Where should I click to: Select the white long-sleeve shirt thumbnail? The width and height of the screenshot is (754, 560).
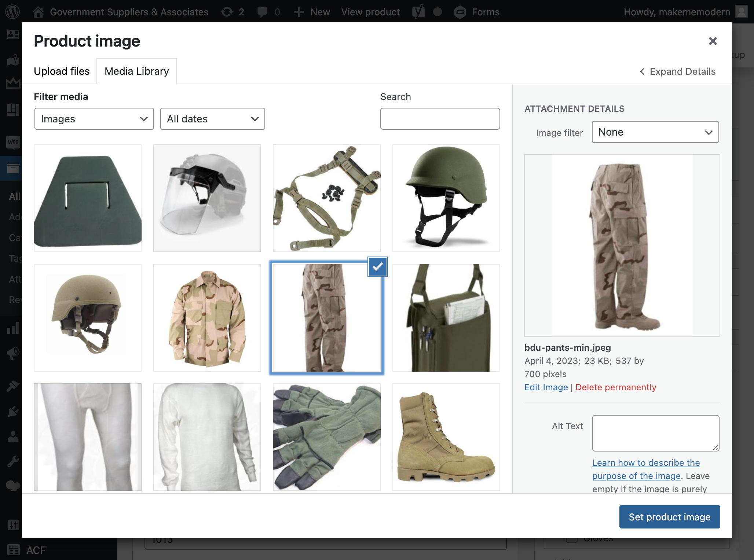click(207, 437)
